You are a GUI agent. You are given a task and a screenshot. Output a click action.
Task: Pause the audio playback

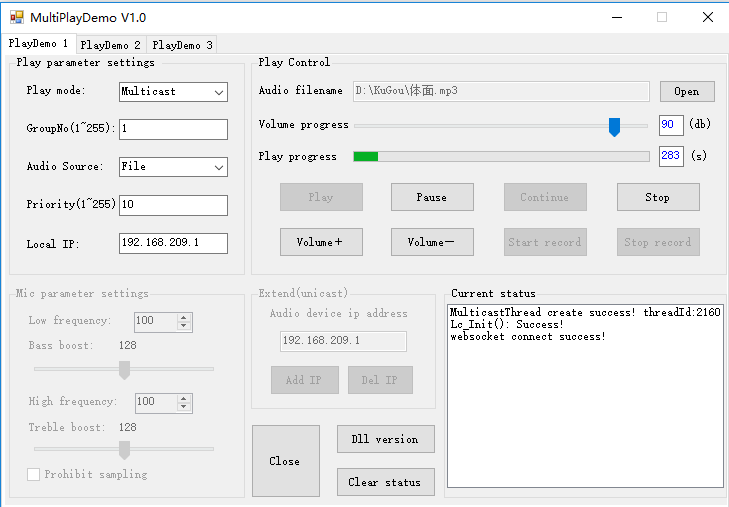pyautogui.click(x=432, y=197)
